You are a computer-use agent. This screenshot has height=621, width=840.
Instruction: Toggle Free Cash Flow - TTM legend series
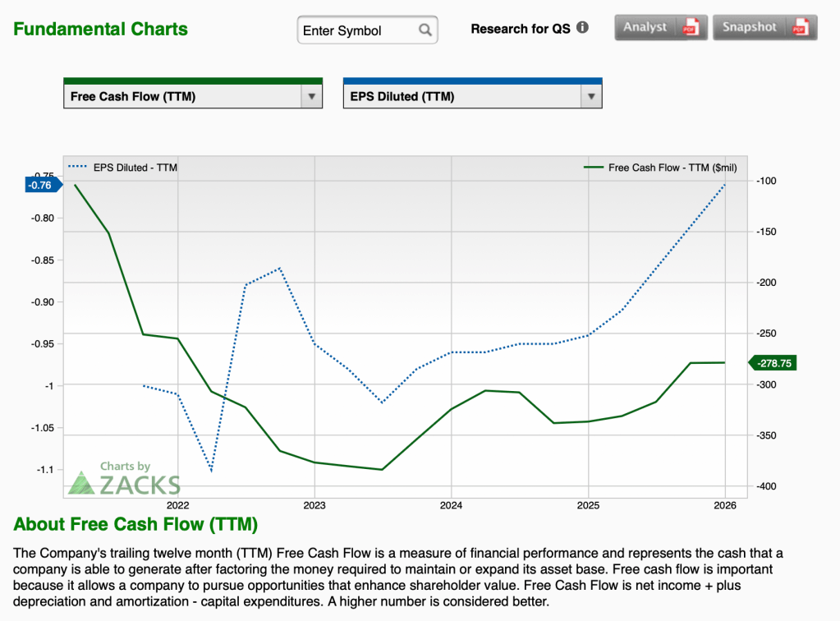click(661, 168)
